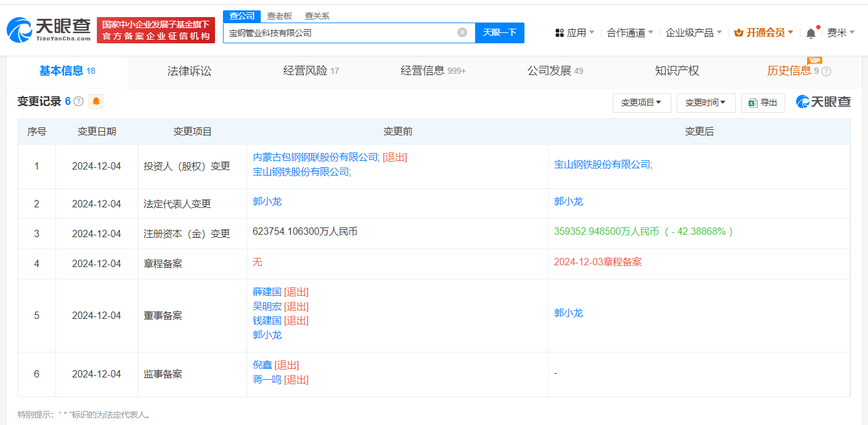Image resolution: width=868 pixels, height=425 pixels.
Task: Open 薛建国 director link
Action: coord(267,292)
